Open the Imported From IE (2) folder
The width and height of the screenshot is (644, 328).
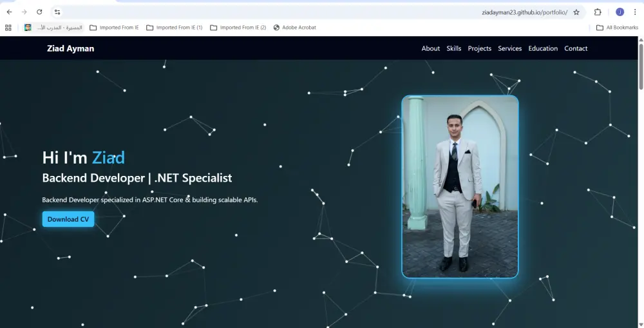coord(238,28)
